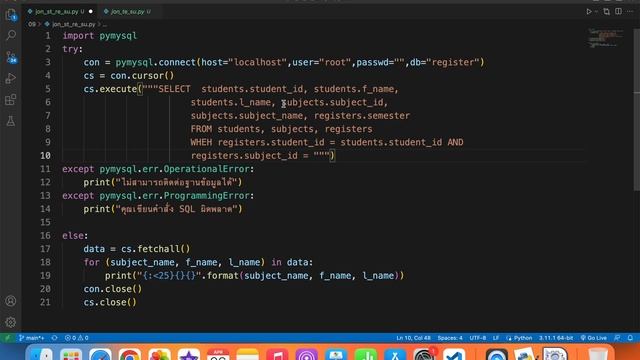
Task: Select Python interpreter 3.11.1 64-bit
Action: click(x=556, y=338)
